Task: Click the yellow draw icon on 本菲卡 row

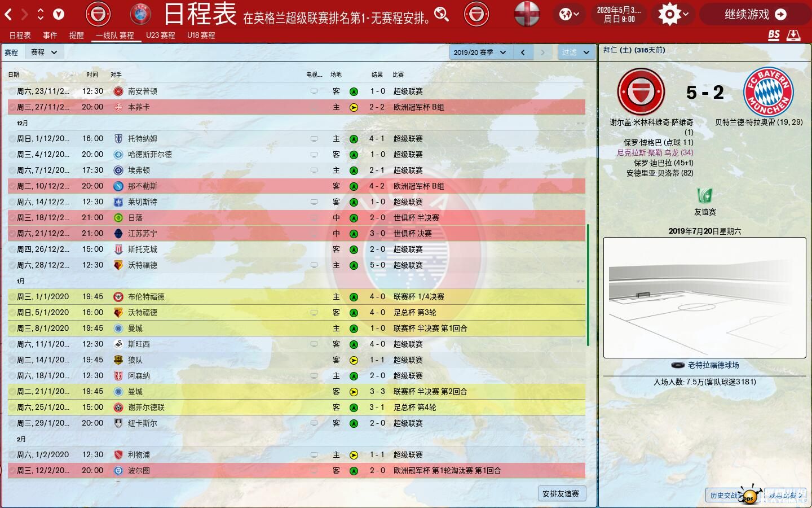Action: tap(354, 107)
